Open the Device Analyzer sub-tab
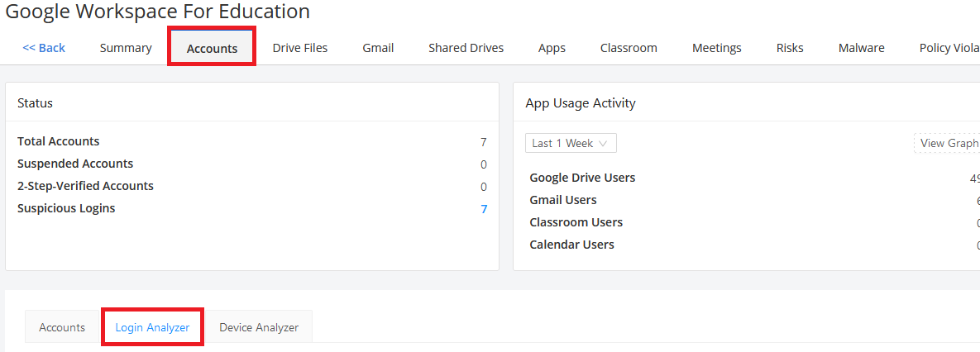The height and width of the screenshot is (352, 980). 259,327
